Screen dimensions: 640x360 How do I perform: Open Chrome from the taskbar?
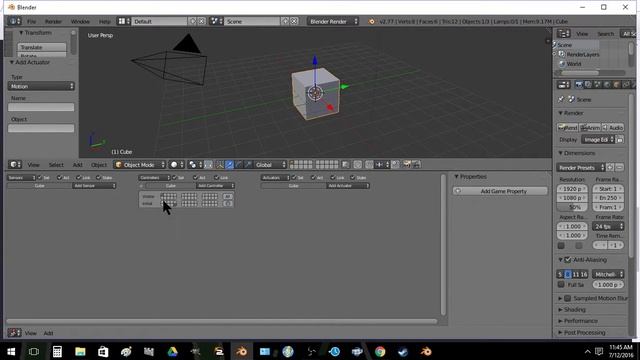380,351
